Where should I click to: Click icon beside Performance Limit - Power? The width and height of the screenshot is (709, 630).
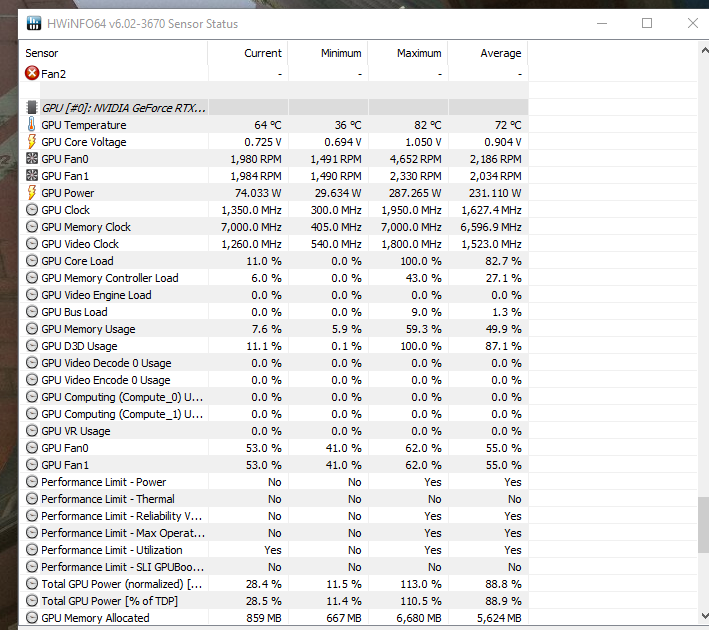[x=32, y=482]
